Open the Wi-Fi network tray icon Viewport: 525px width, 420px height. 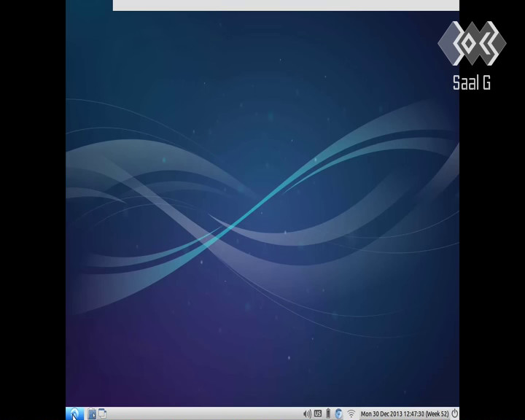[351, 414]
